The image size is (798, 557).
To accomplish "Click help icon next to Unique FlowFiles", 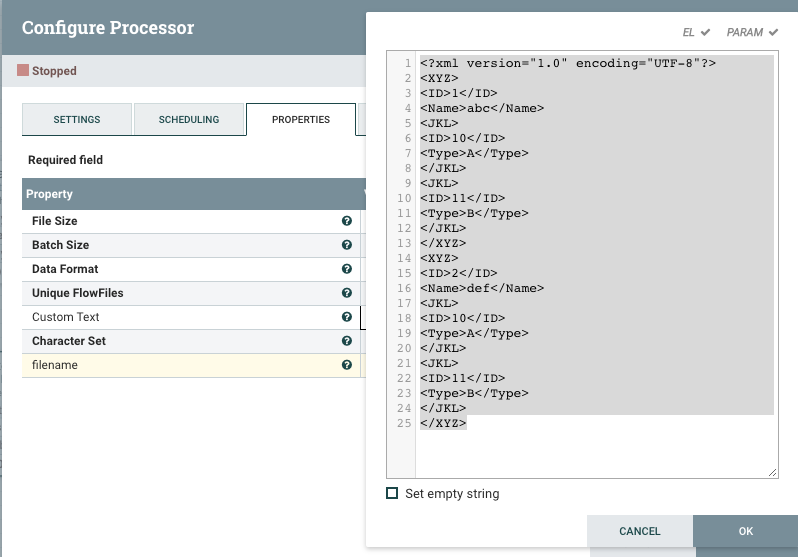I will click(x=347, y=293).
